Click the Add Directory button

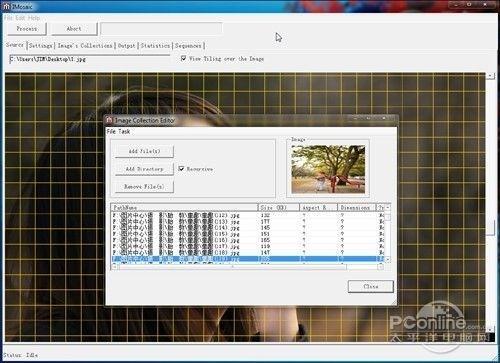(144, 169)
